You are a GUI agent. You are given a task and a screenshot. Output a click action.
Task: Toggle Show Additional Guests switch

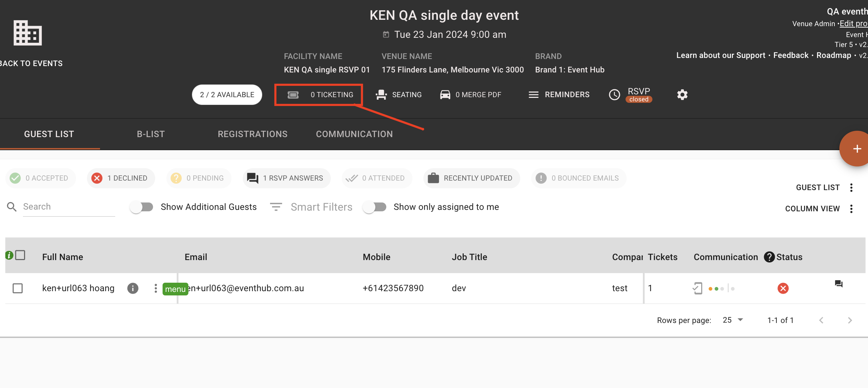(141, 207)
